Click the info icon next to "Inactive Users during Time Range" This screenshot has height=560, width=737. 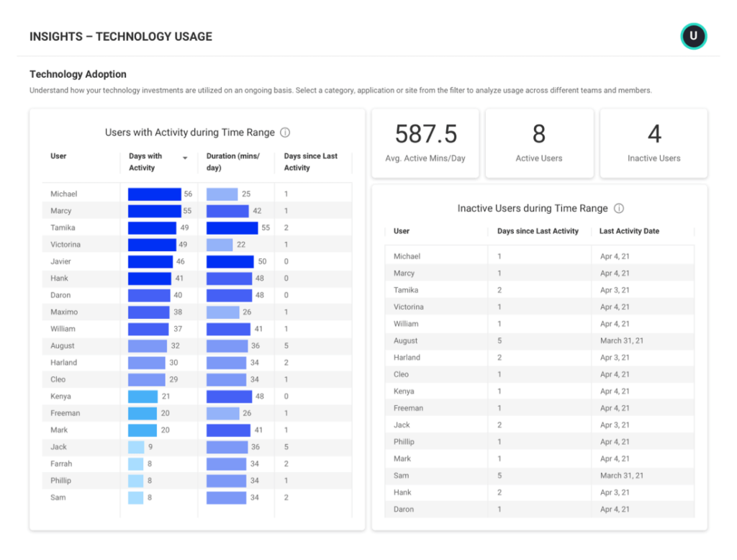[x=619, y=209]
